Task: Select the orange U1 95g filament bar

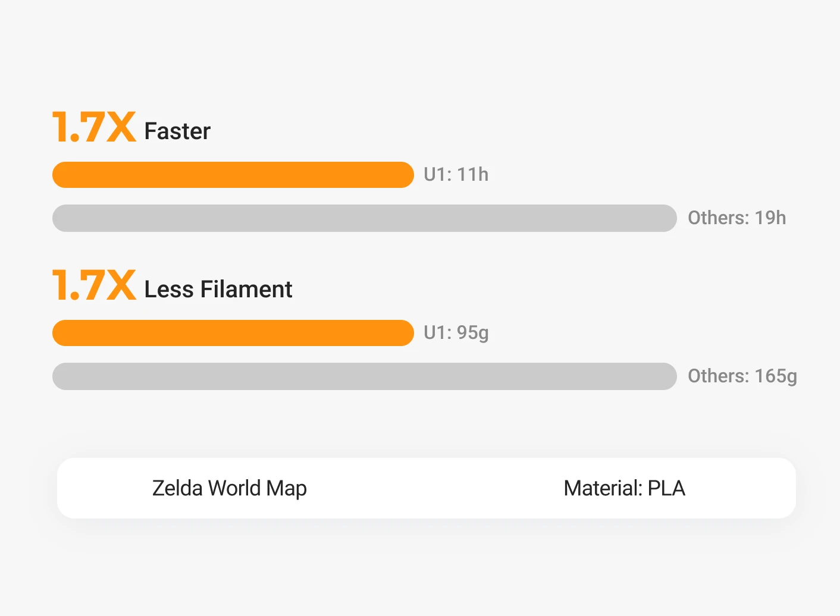Action: tap(233, 333)
